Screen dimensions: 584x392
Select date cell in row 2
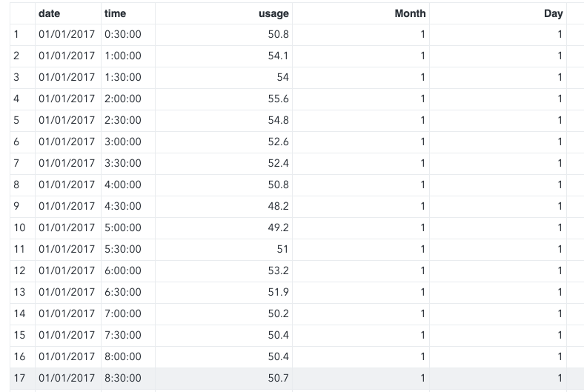pos(67,56)
